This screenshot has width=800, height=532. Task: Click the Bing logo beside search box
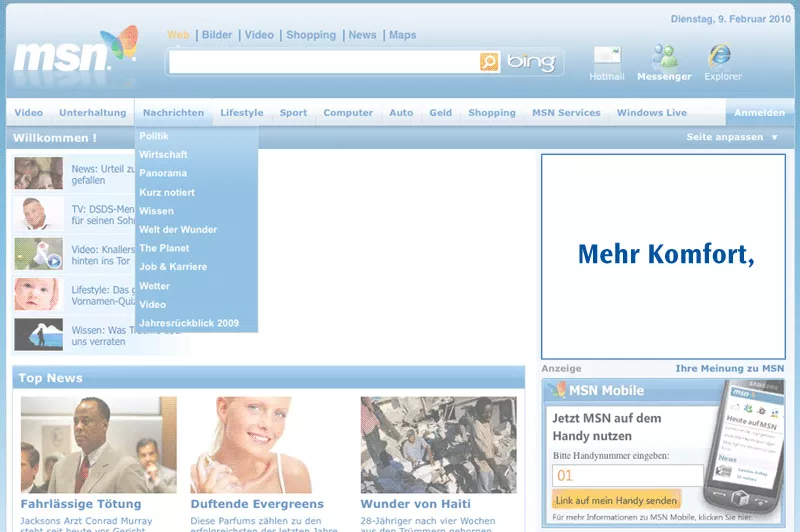[531, 62]
